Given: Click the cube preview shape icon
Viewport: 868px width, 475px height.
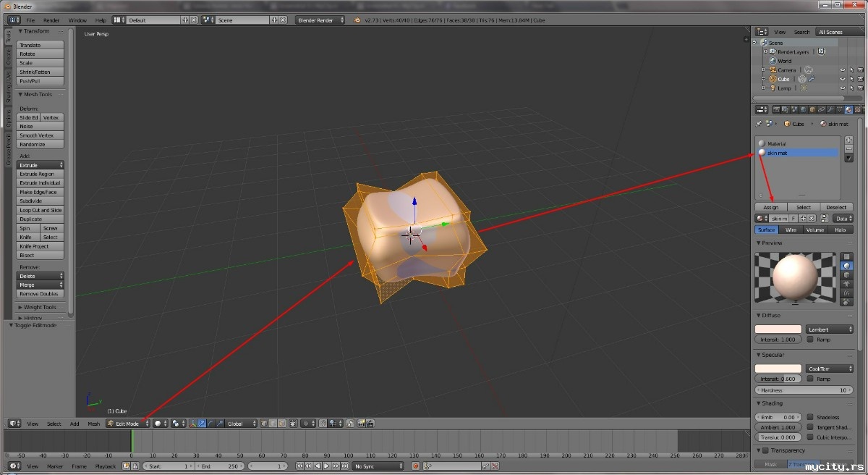Looking at the screenshot, I should (847, 275).
